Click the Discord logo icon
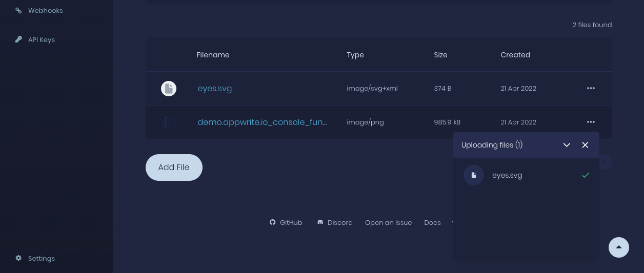 (x=320, y=222)
